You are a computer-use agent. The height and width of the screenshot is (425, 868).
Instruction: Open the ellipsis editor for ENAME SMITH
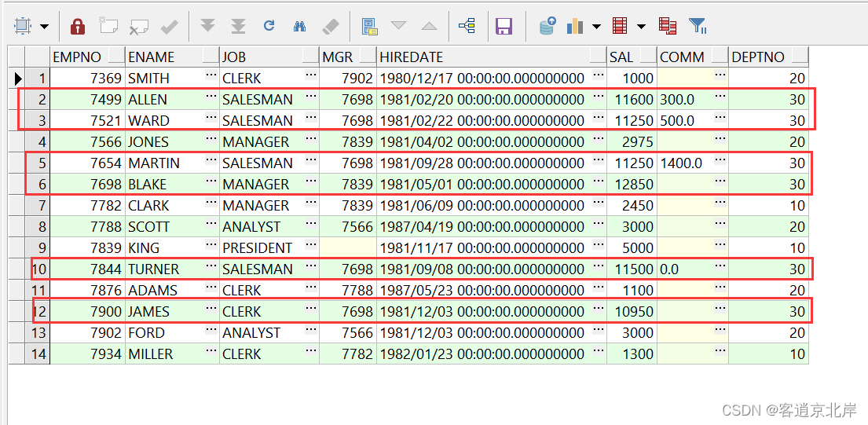[211, 74]
